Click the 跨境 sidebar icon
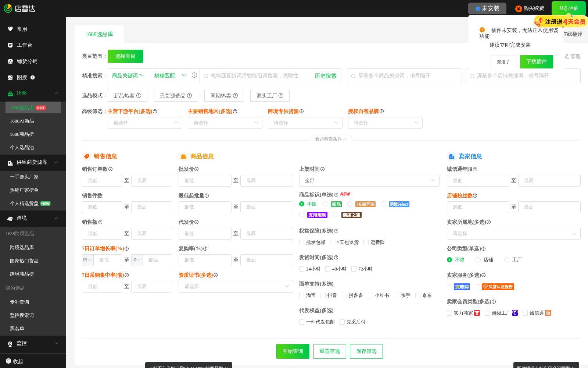This screenshot has width=588, height=368. coord(10,219)
